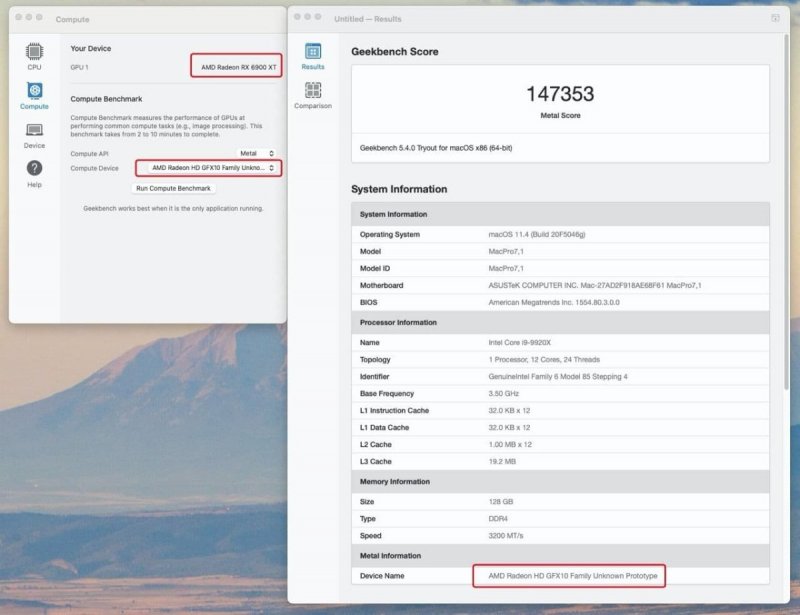The width and height of the screenshot is (800, 615).
Task: Click the Results window top-right corner icon
Action: (775, 18)
